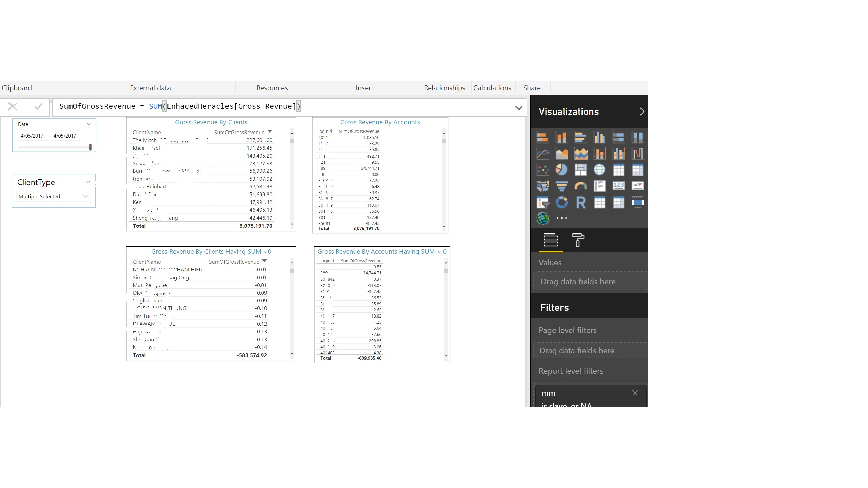Choose the Line chart visualization icon
868x488 pixels.
click(542, 154)
